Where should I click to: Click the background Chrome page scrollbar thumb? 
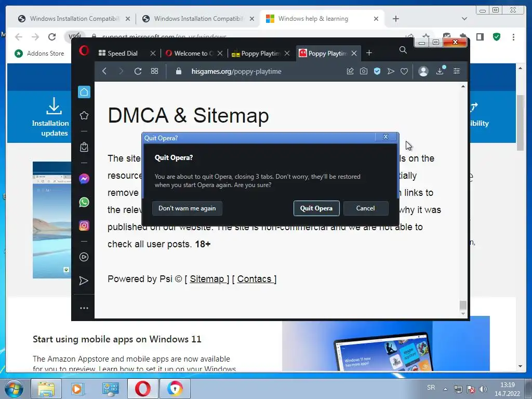[520, 123]
